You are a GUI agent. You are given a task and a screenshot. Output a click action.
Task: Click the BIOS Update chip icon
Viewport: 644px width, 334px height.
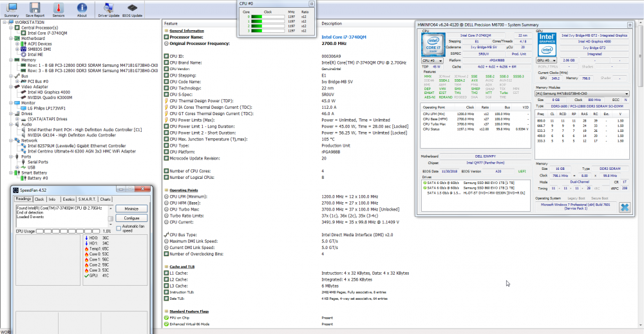(x=132, y=9)
